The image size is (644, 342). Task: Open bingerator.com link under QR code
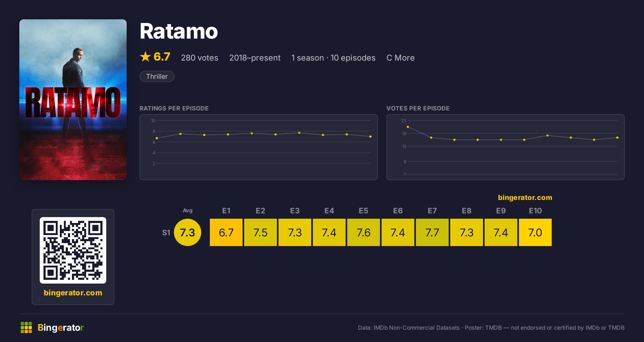pyautogui.click(x=73, y=293)
